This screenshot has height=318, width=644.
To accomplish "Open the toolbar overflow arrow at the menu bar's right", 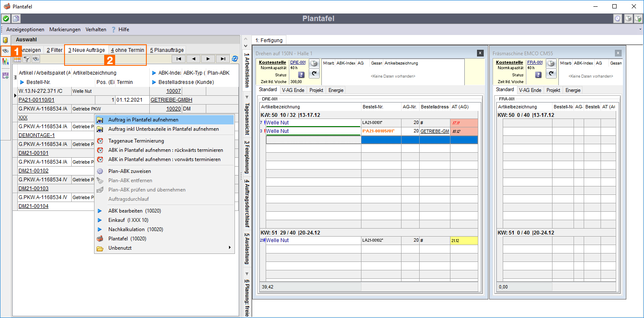I will 640,30.
